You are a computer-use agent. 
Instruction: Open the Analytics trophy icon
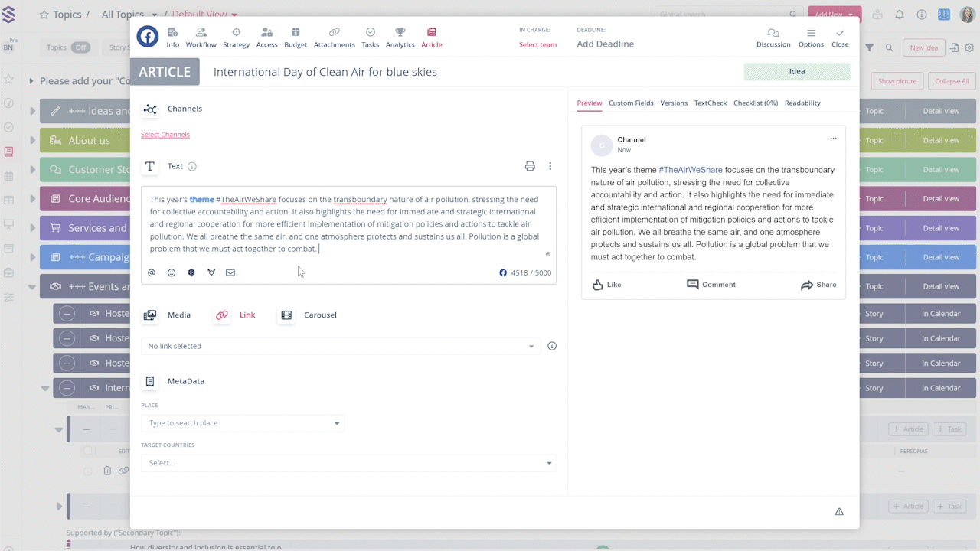[x=400, y=33]
